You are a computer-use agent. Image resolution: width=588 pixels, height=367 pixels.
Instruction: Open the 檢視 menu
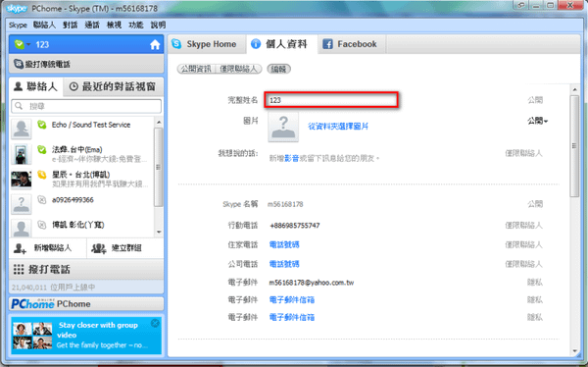(x=114, y=25)
